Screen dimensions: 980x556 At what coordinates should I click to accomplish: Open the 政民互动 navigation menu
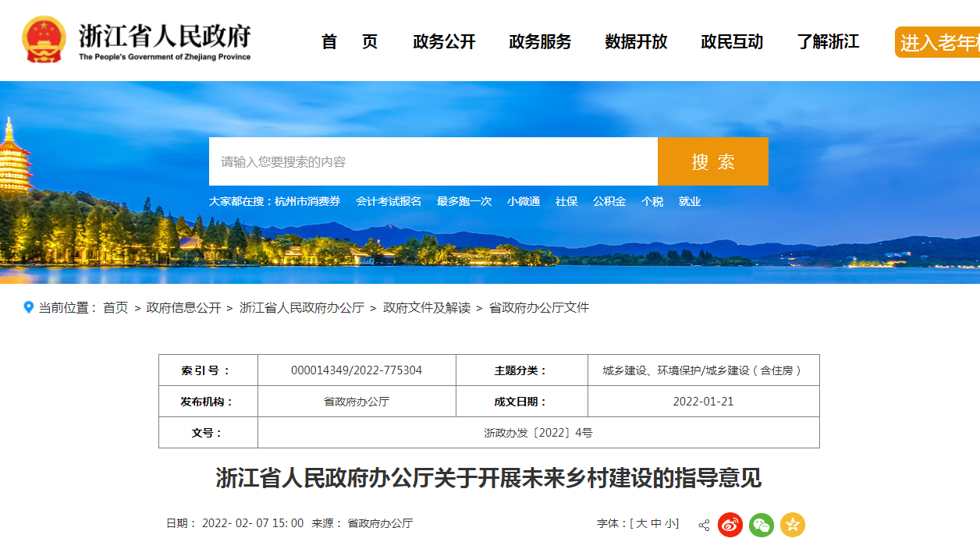tap(732, 42)
